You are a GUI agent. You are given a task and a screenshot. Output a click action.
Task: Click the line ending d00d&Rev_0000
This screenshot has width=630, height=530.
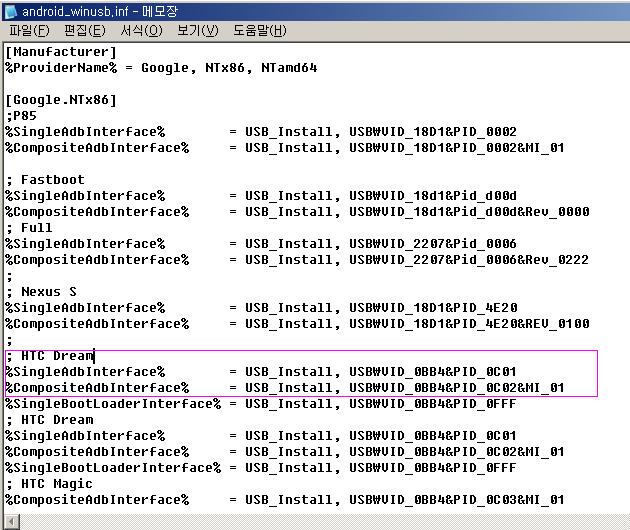(297, 212)
